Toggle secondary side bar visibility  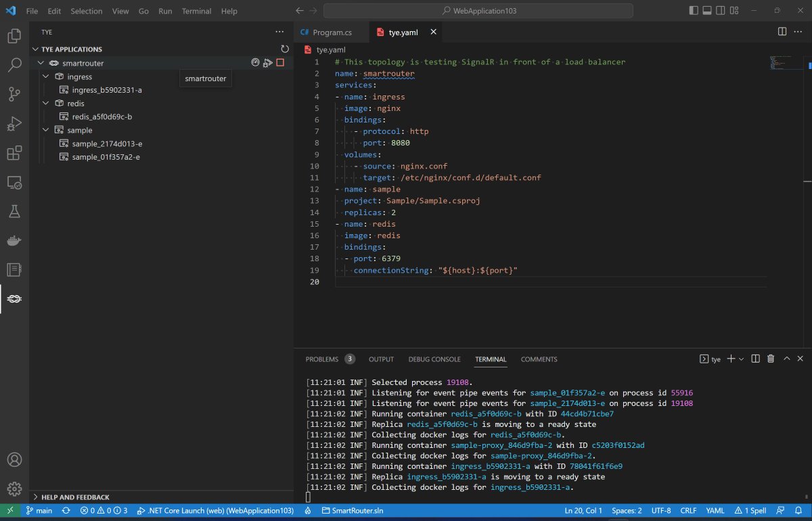pyautogui.click(x=721, y=11)
